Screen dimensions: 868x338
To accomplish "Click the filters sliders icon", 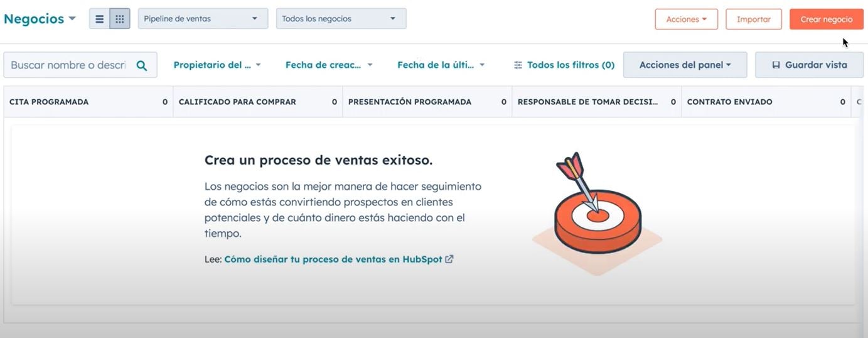I will pyautogui.click(x=518, y=65).
